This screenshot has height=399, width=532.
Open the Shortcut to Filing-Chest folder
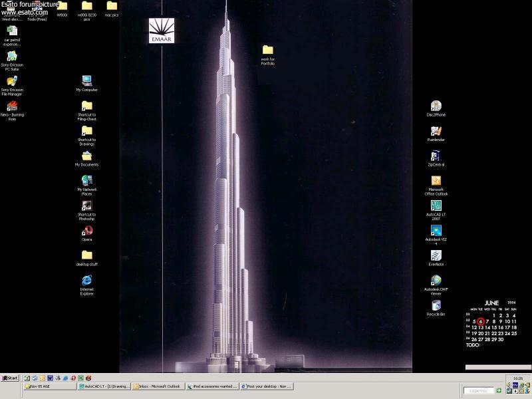point(87,110)
